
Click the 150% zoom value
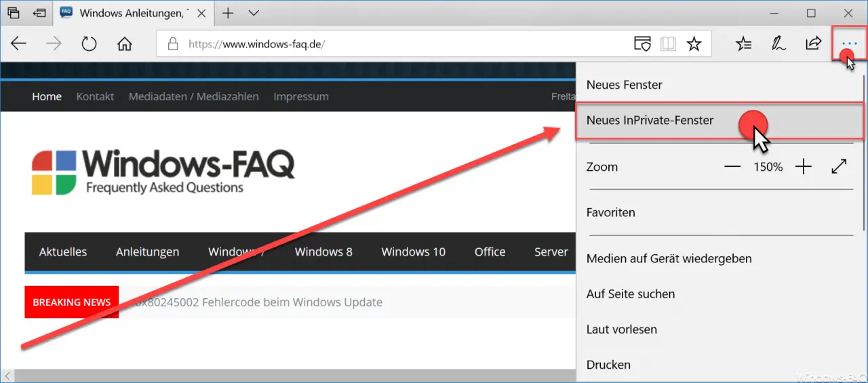point(768,167)
